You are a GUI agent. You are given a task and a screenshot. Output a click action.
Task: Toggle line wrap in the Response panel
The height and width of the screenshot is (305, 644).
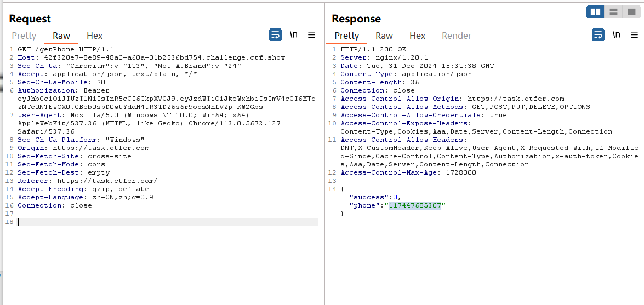(598, 35)
